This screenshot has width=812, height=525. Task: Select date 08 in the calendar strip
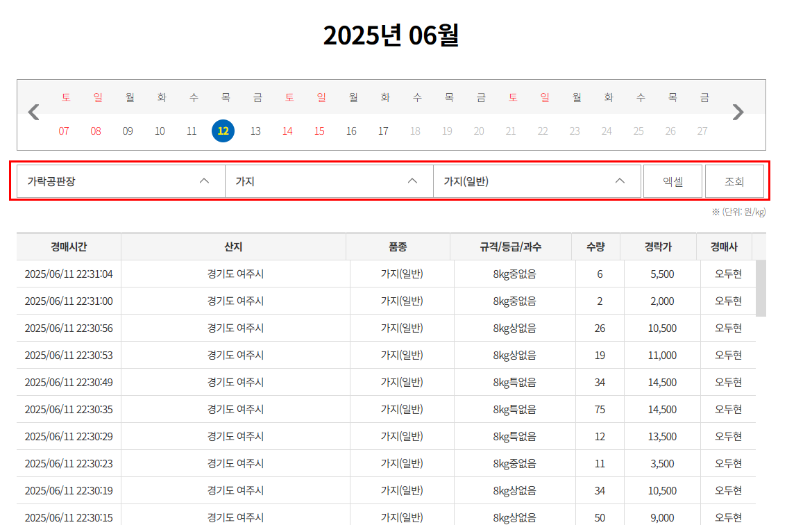96,131
